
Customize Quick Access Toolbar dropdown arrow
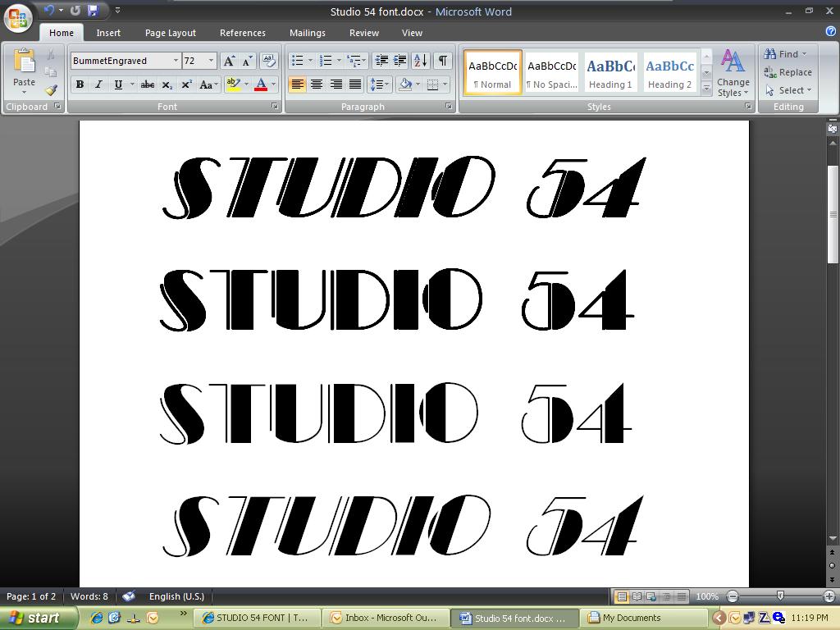(x=117, y=10)
